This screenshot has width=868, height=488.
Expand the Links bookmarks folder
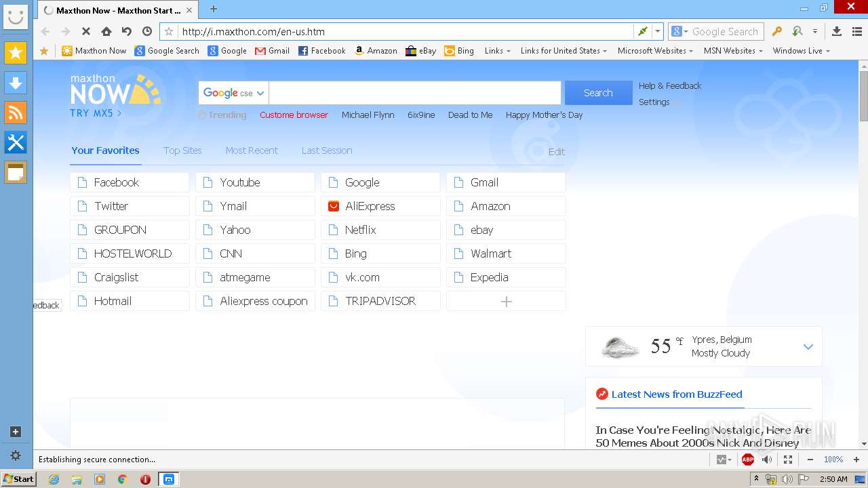pos(497,51)
